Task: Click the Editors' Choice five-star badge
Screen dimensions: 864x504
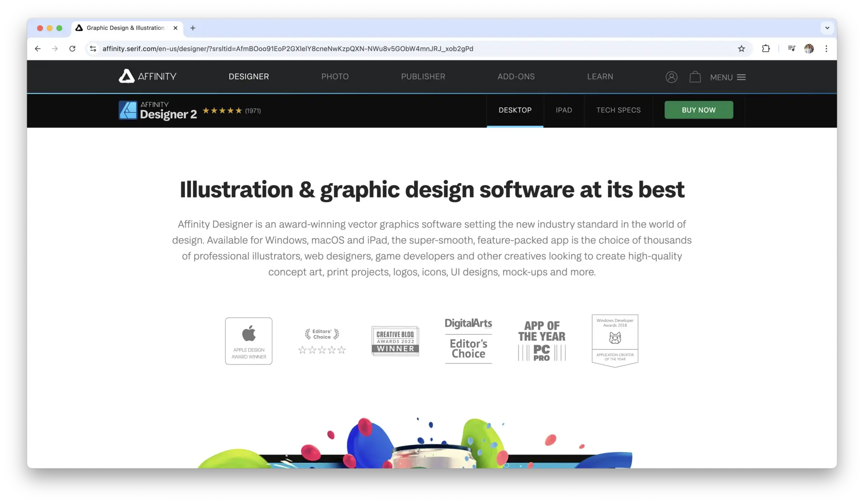Action: [322, 341]
